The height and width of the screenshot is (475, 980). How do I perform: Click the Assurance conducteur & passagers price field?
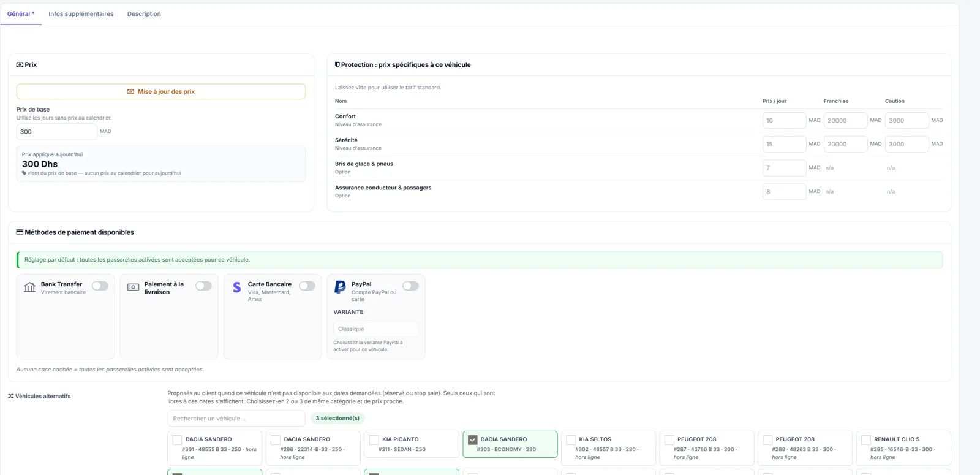click(x=784, y=192)
